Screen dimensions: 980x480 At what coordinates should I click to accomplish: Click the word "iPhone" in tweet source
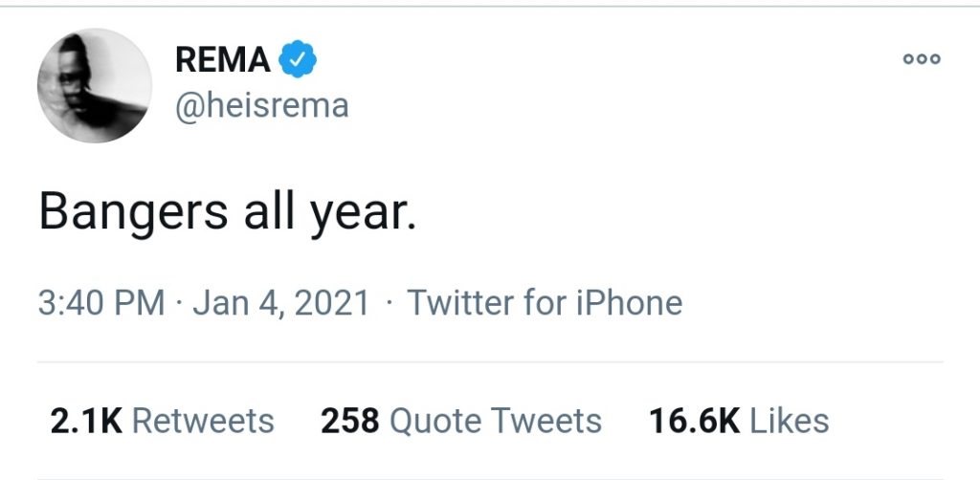click(x=631, y=303)
